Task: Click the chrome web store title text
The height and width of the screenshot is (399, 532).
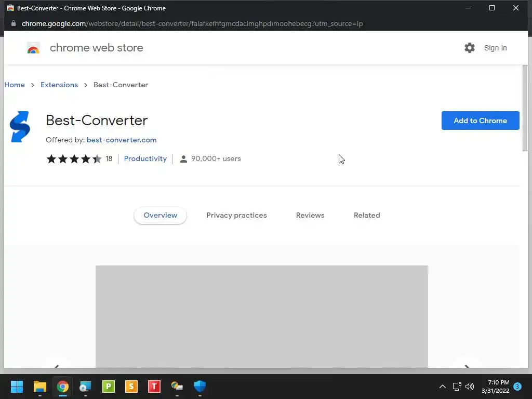Action: pos(96,48)
